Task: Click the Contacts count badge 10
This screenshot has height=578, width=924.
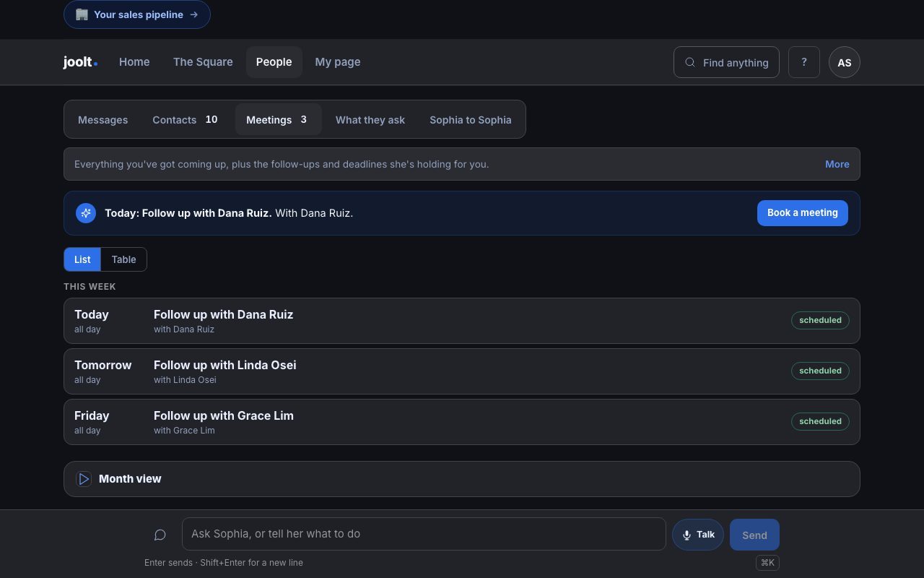Action: [212, 119]
